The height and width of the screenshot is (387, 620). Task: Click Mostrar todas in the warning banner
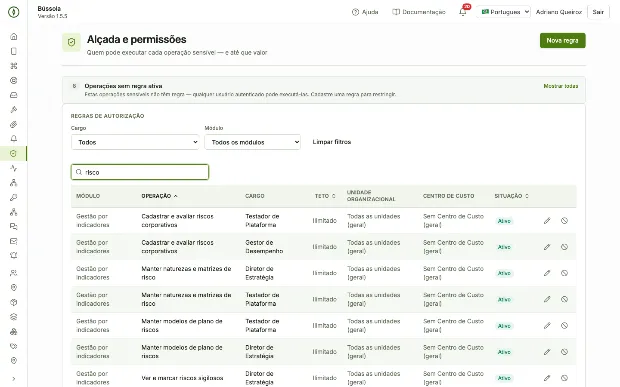coord(561,86)
